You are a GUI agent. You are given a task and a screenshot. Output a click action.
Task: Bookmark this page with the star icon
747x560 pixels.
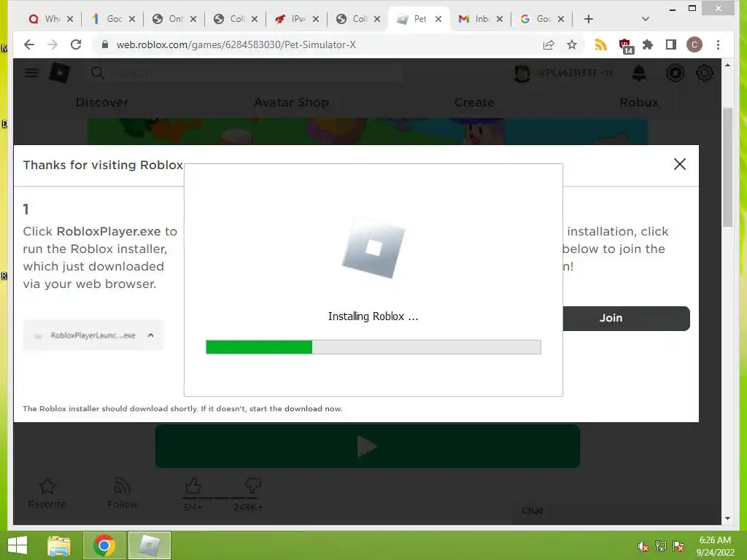point(572,44)
